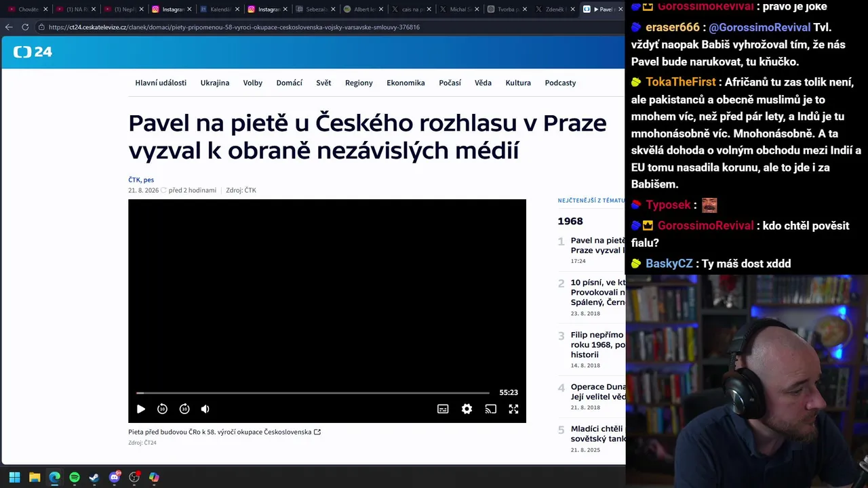Close the Tvorba browser tab
868x488 pixels.
pyautogui.click(x=525, y=9)
